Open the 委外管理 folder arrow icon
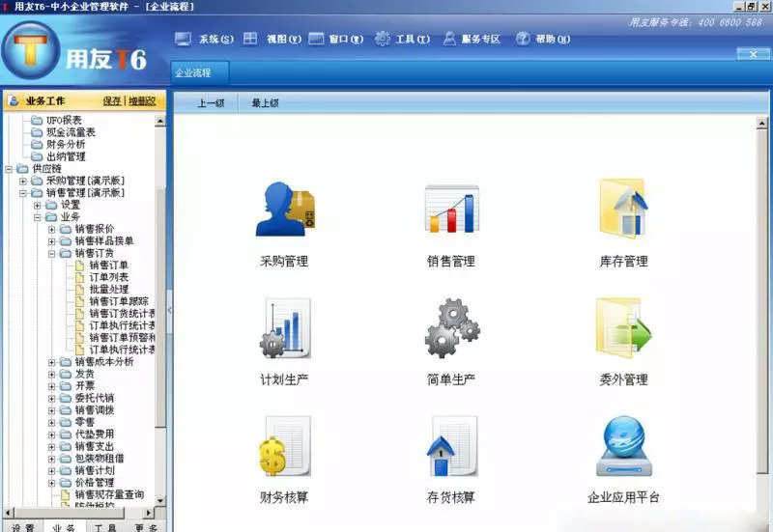773x532 pixels. [x=623, y=328]
